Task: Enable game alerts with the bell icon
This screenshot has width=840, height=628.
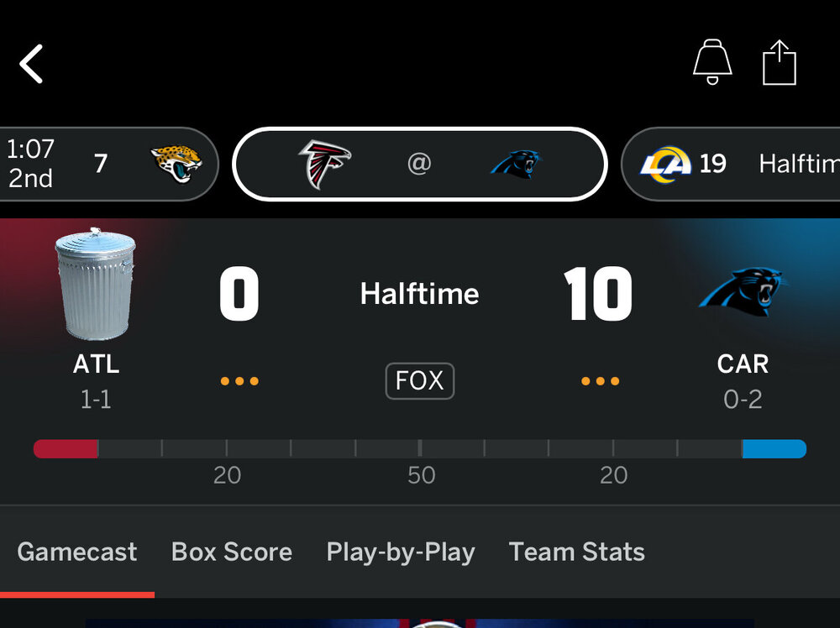Action: click(x=711, y=63)
